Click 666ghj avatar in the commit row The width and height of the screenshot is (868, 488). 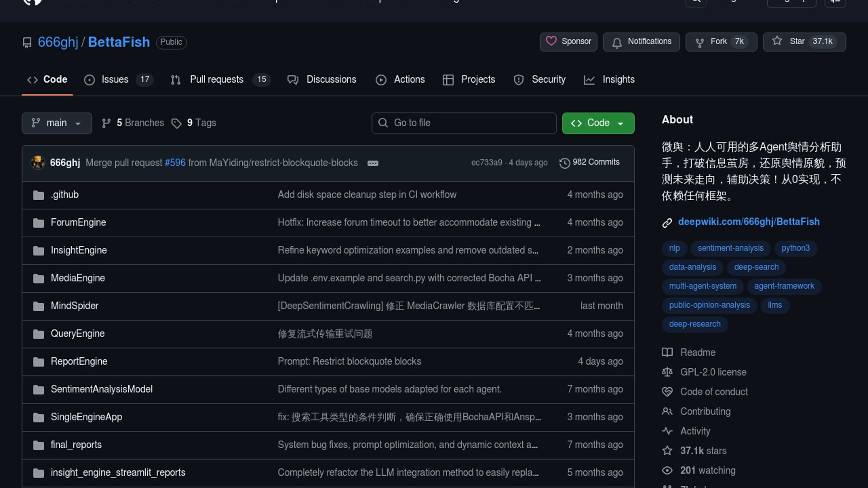click(38, 163)
